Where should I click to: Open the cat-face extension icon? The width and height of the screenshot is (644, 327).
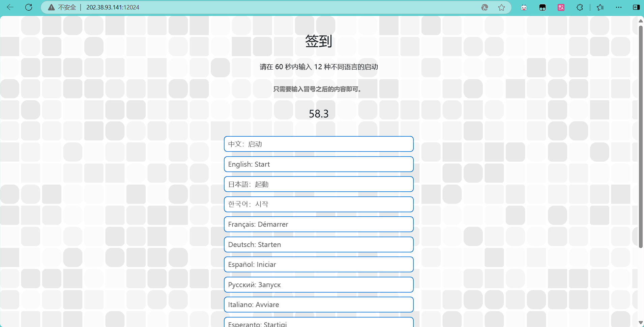click(524, 7)
